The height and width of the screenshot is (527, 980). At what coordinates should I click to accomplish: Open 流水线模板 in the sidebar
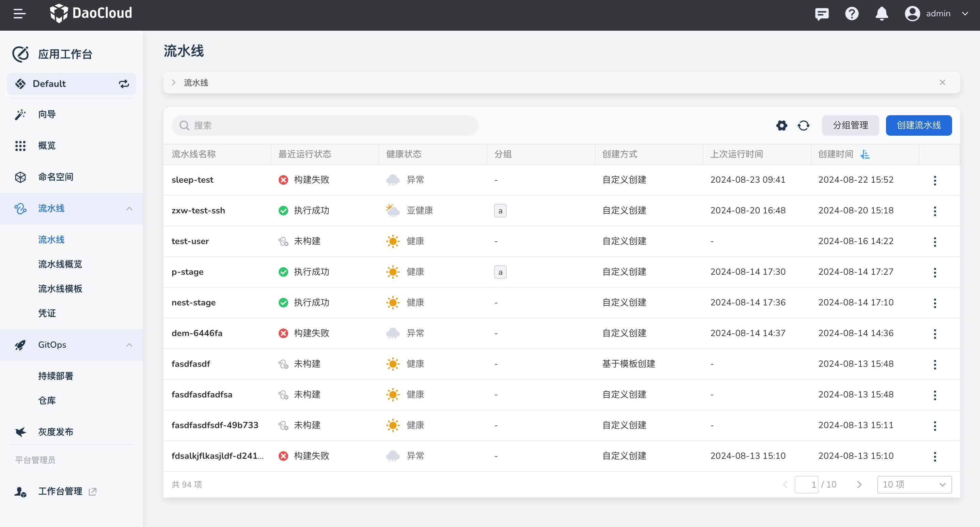60,289
